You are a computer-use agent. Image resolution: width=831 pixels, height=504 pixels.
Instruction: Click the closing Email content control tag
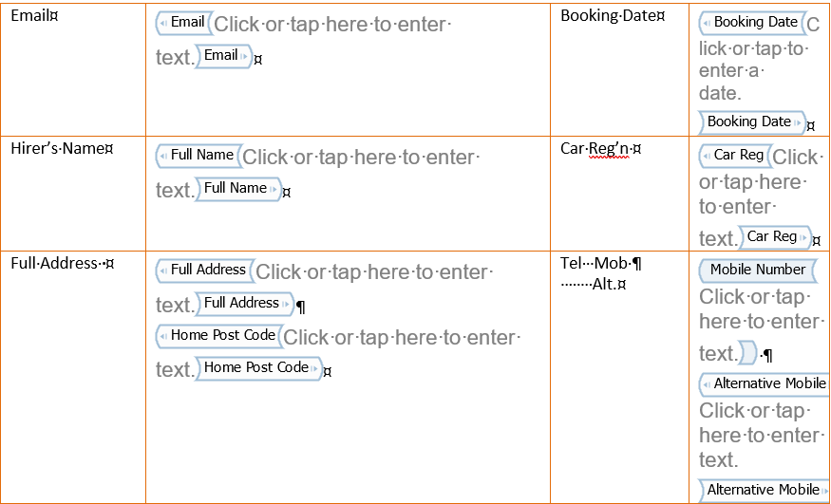pyautogui.click(x=223, y=56)
